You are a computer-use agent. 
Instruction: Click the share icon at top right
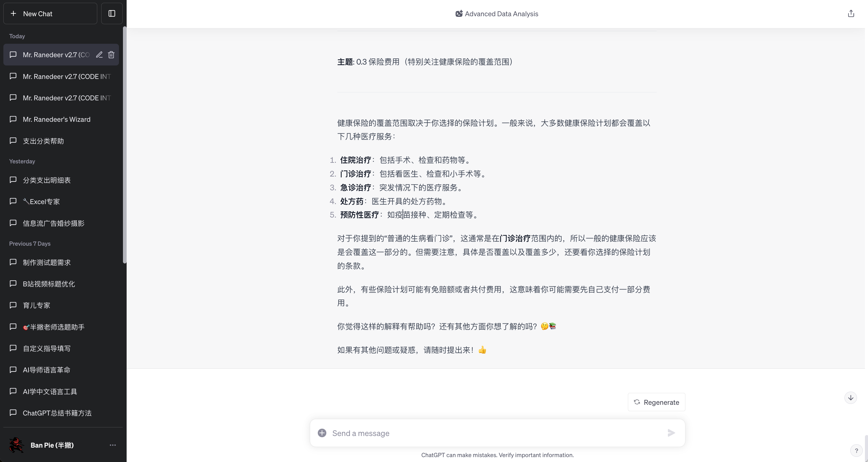pyautogui.click(x=851, y=13)
